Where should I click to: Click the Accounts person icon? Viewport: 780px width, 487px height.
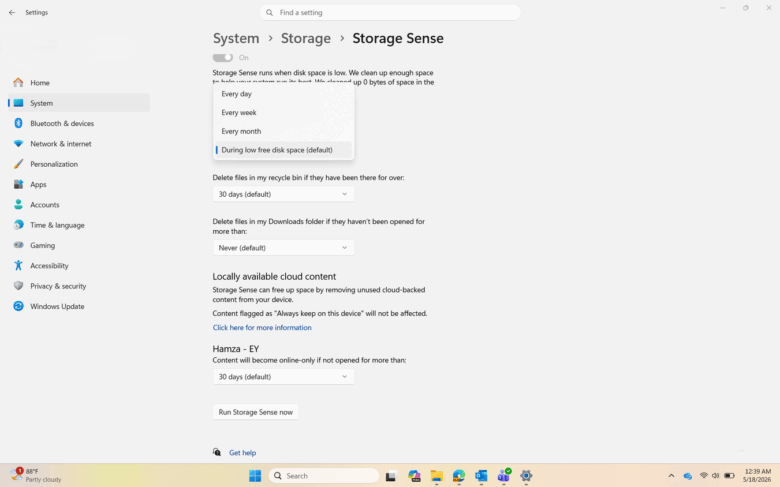click(x=18, y=205)
